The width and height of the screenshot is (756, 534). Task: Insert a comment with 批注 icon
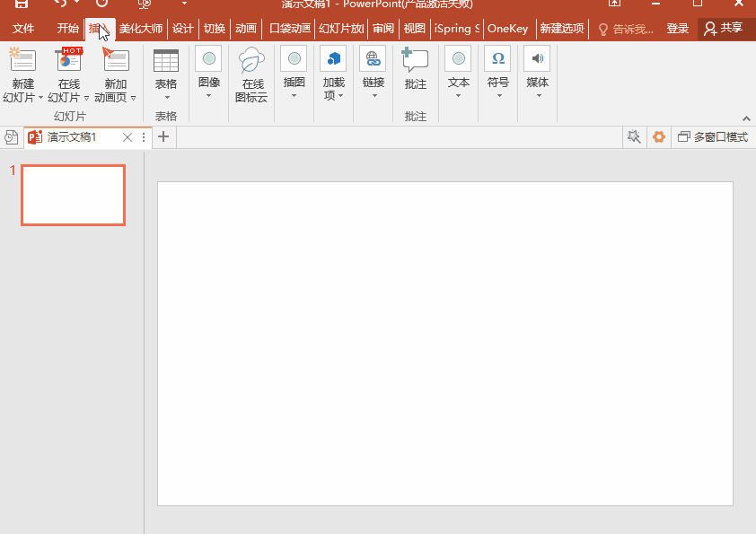tap(415, 62)
